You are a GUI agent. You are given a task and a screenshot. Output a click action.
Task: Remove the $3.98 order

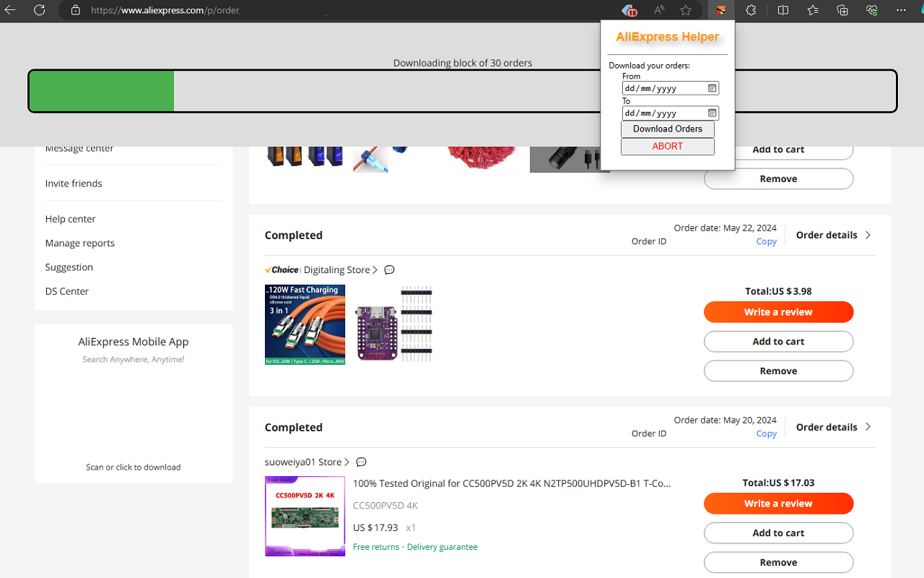click(x=778, y=371)
